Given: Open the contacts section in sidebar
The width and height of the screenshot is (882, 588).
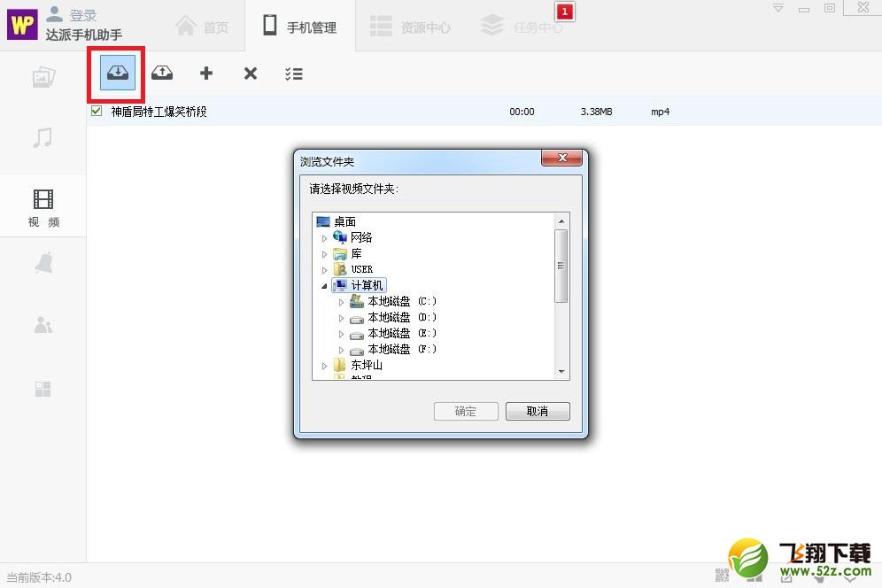Looking at the screenshot, I should [43, 325].
